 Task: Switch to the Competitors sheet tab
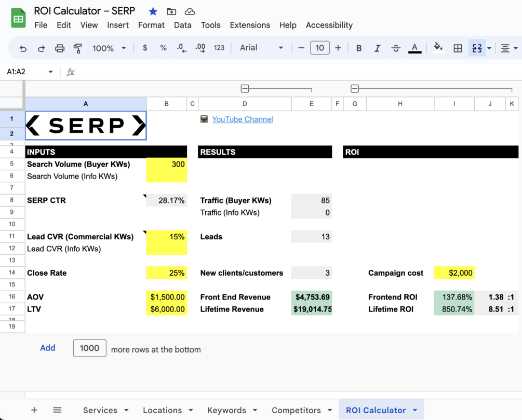click(x=296, y=410)
